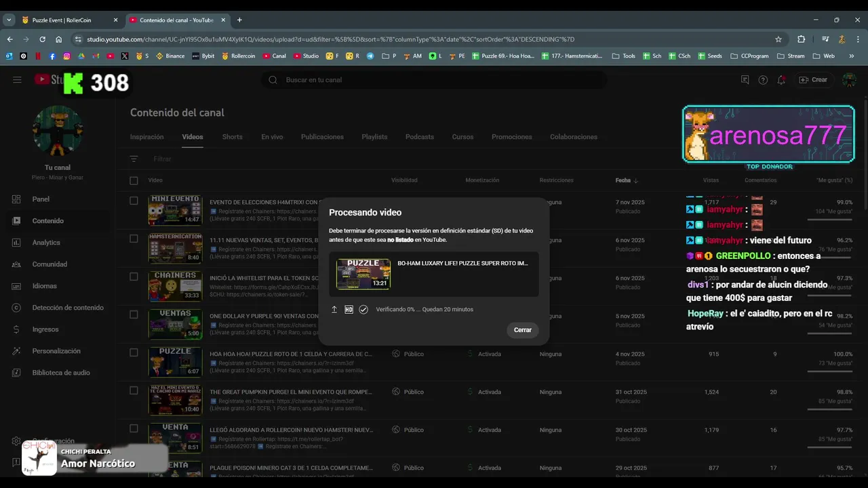Open the Binance bookmark
This screenshot has width=868, height=488.
point(170,56)
